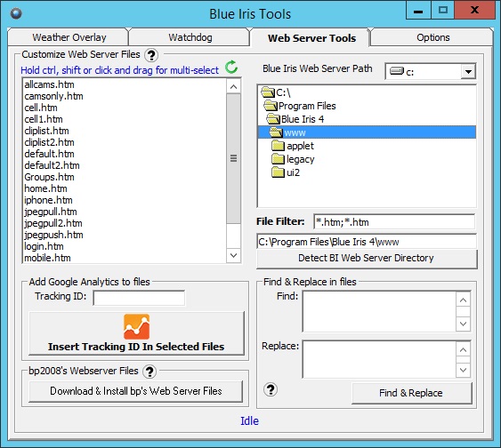Maximize the Blue Iris Tools window

[x=442, y=10]
